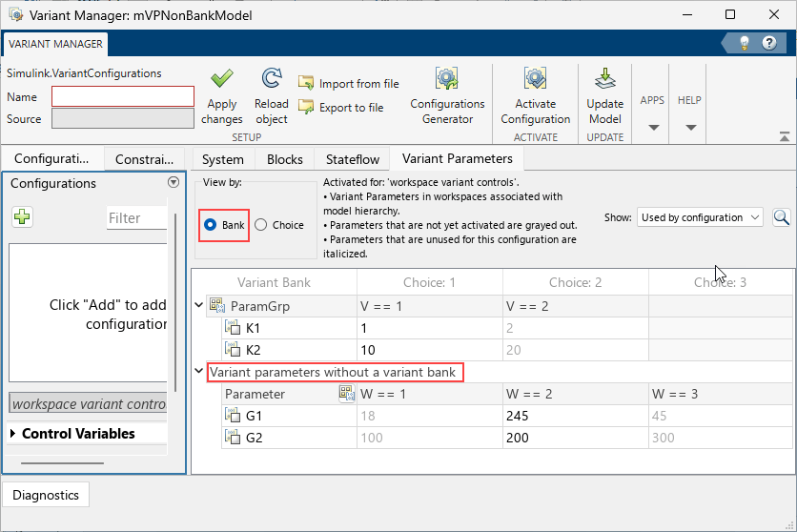
Task: Open the Configurations Generator
Action: coord(447,96)
